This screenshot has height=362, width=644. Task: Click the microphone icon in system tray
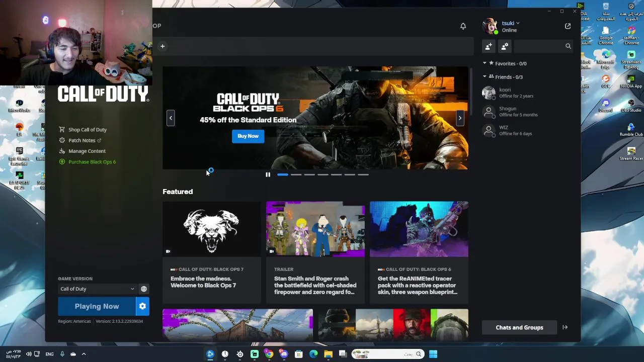pyautogui.click(x=62, y=354)
